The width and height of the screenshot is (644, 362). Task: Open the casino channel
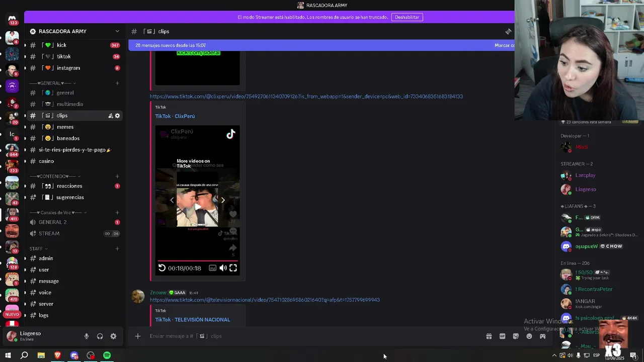[x=74, y=161]
